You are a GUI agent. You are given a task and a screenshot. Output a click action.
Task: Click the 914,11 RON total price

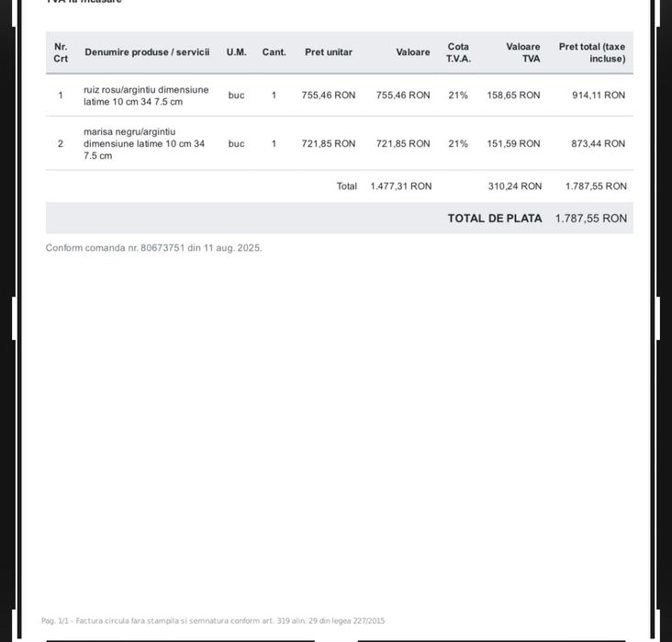(x=599, y=96)
